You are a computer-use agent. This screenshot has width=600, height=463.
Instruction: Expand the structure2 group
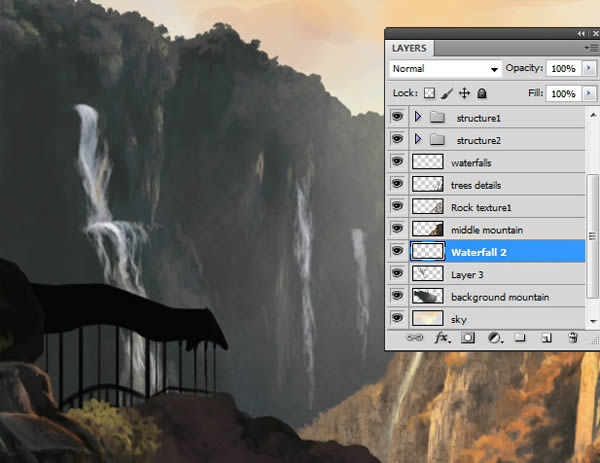point(417,139)
